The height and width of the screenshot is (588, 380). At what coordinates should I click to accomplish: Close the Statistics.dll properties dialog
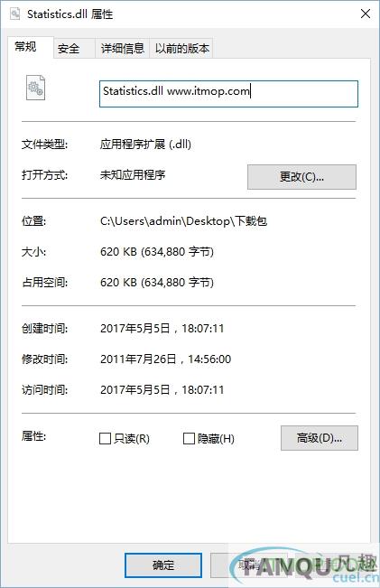tap(366, 14)
